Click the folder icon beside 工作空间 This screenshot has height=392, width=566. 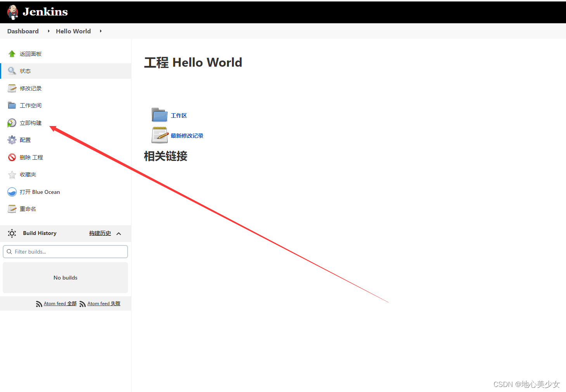[x=12, y=105]
